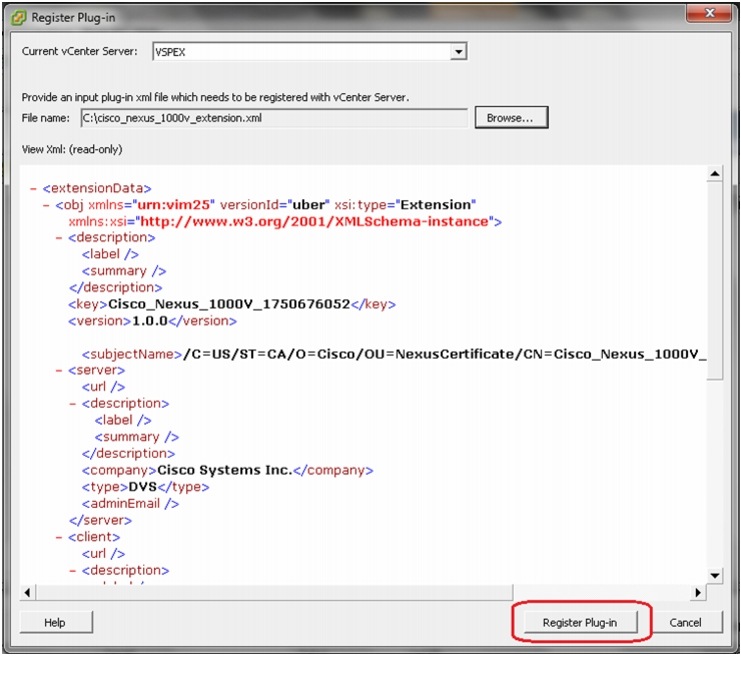This screenshot has width=741, height=678.
Task: Click the horizontal scroll right arrow
Action: [x=698, y=592]
